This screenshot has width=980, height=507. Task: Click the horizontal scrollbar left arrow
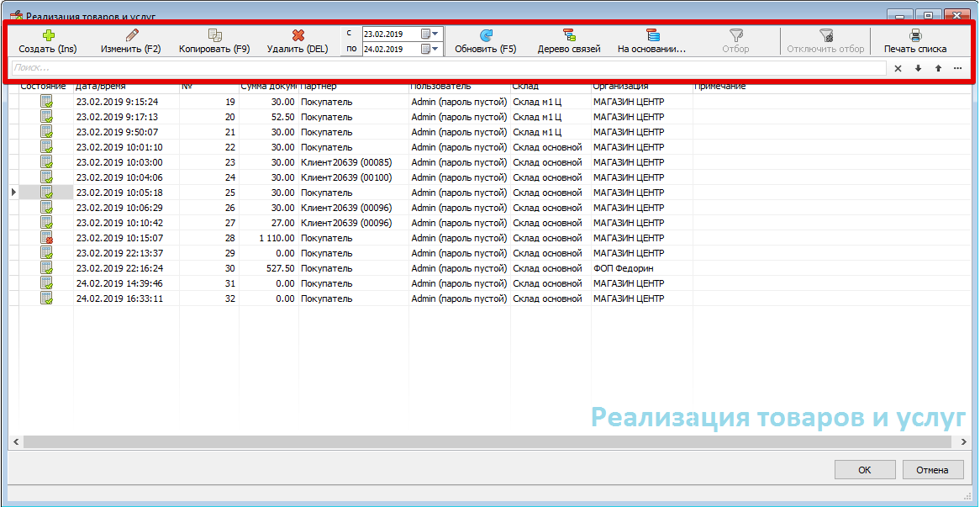pos(16,442)
